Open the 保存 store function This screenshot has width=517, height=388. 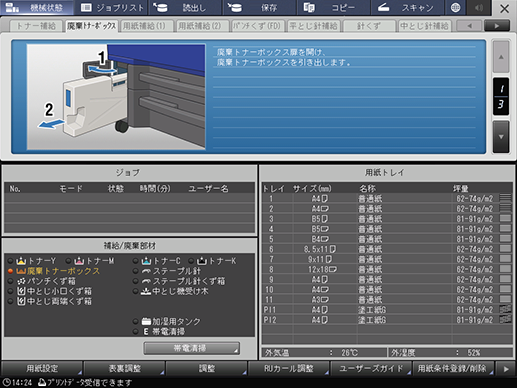(259, 7)
